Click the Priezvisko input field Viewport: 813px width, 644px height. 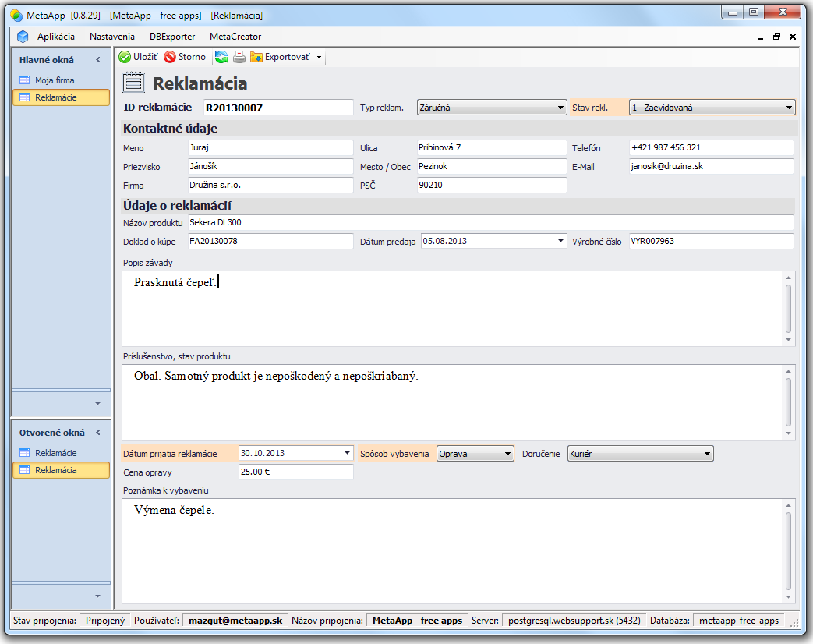[270, 166]
